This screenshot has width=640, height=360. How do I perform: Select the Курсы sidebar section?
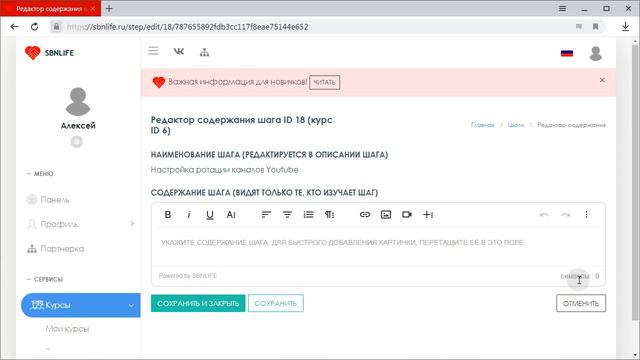tap(80, 305)
